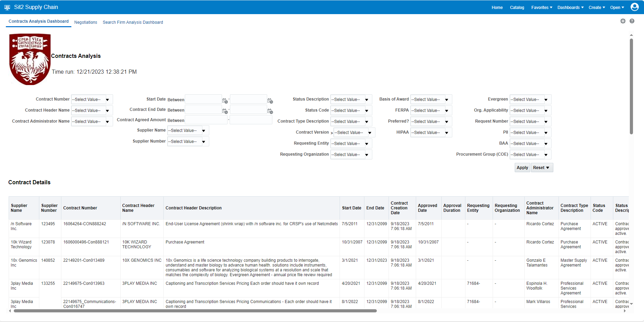Open the user profile avatar icon
Screen dimensions: 644x322
(635, 7)
